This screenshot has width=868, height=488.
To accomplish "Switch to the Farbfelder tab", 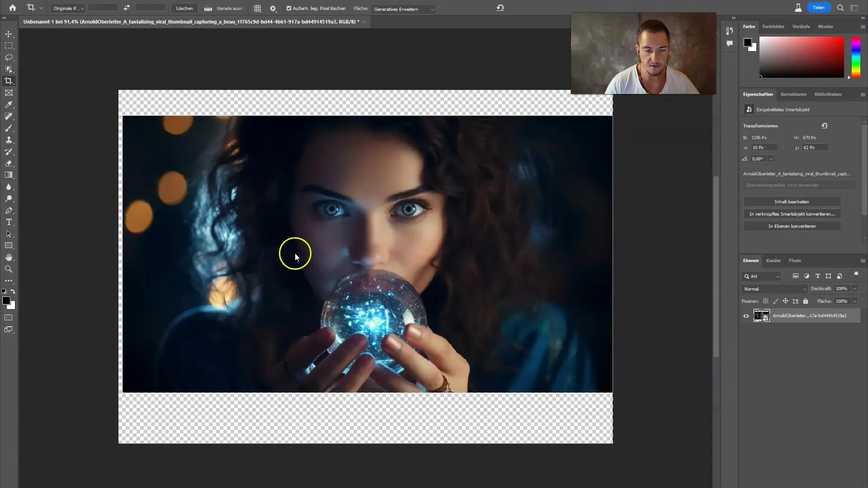I will pos(773,26).
